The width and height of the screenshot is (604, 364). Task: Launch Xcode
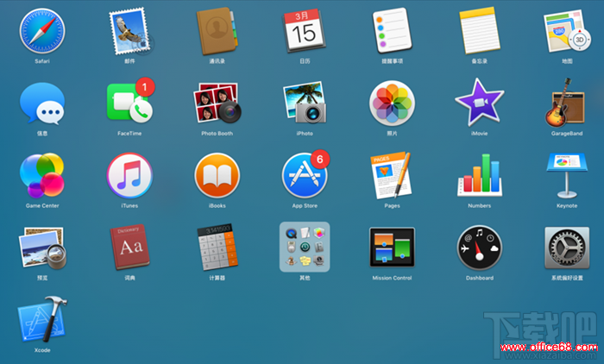42,319
